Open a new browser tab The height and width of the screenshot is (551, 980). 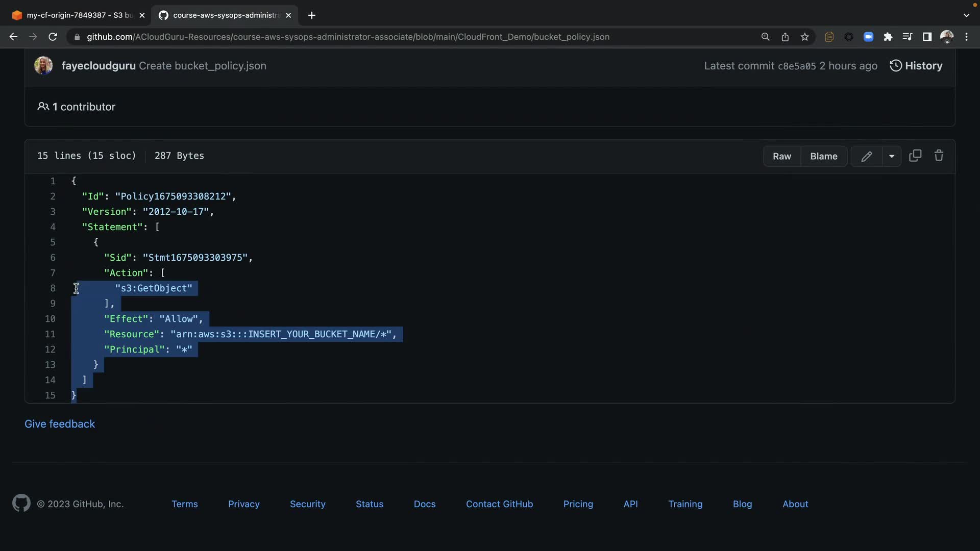point(312,15)
